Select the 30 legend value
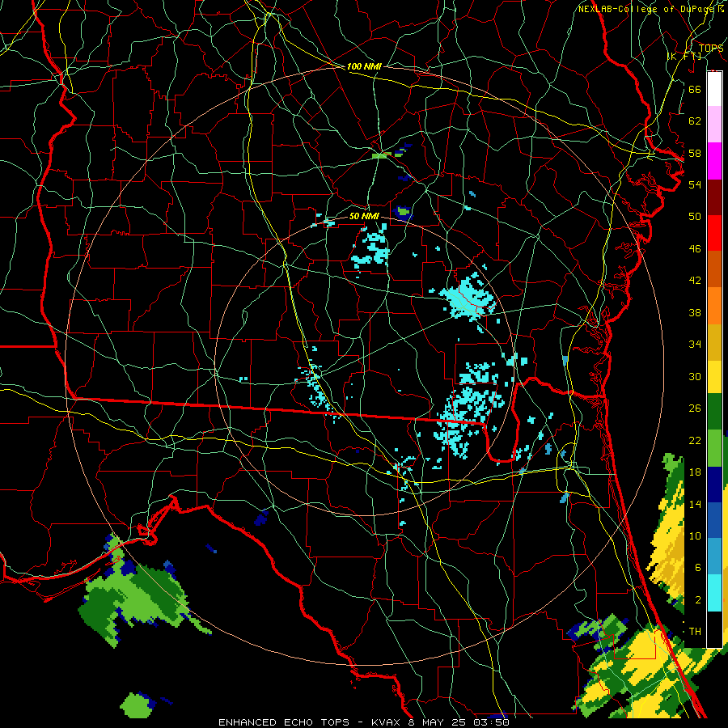This screenshot has height=728, width=728. coord(695,376)
